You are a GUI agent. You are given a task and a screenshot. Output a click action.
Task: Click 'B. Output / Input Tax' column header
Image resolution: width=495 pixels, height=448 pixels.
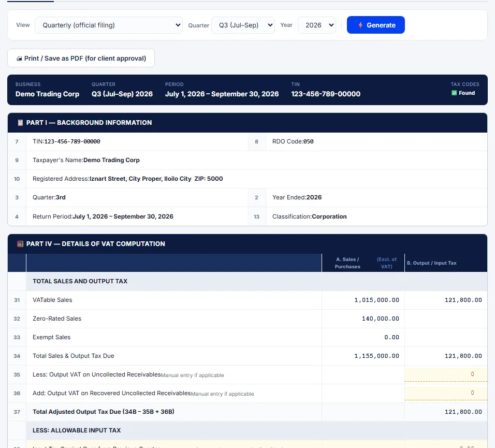tap(431, 263)
